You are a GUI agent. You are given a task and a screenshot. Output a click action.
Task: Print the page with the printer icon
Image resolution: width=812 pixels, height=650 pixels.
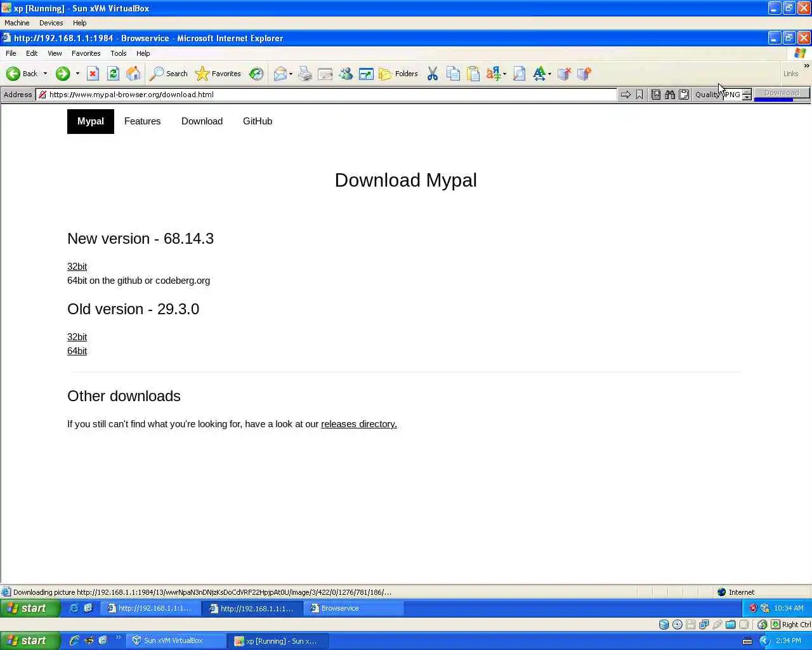point(305,74)
